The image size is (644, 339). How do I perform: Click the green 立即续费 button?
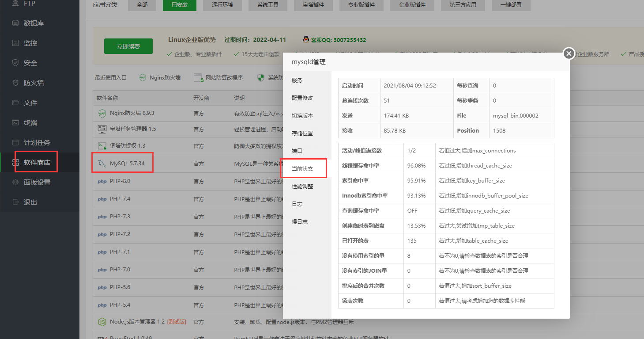pos(128,46)
